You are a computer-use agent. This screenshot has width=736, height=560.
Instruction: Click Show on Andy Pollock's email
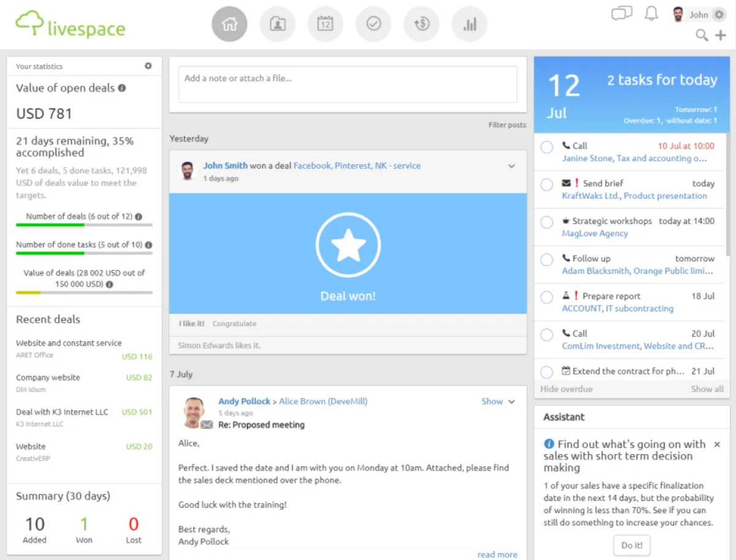point(492,401)
